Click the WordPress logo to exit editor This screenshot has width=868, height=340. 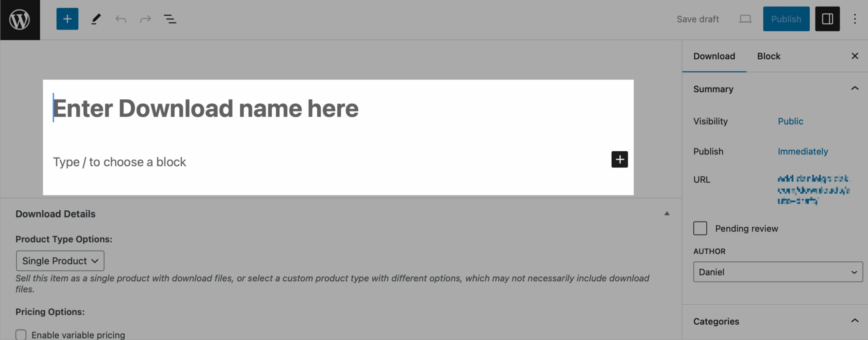pyautogui.click(x=20, y=19)
